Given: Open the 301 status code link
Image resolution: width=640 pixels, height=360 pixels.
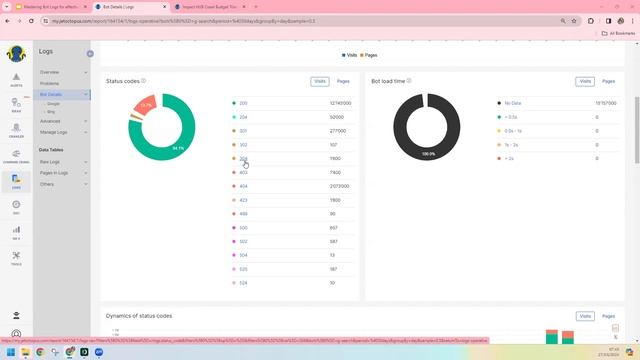Looking at the screenshot, I should (243, 131).
